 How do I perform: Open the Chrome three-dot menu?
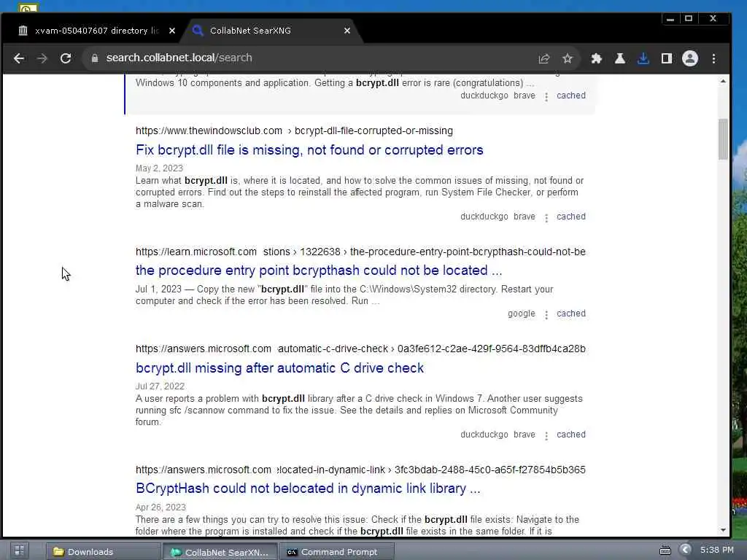pos(713,58)
